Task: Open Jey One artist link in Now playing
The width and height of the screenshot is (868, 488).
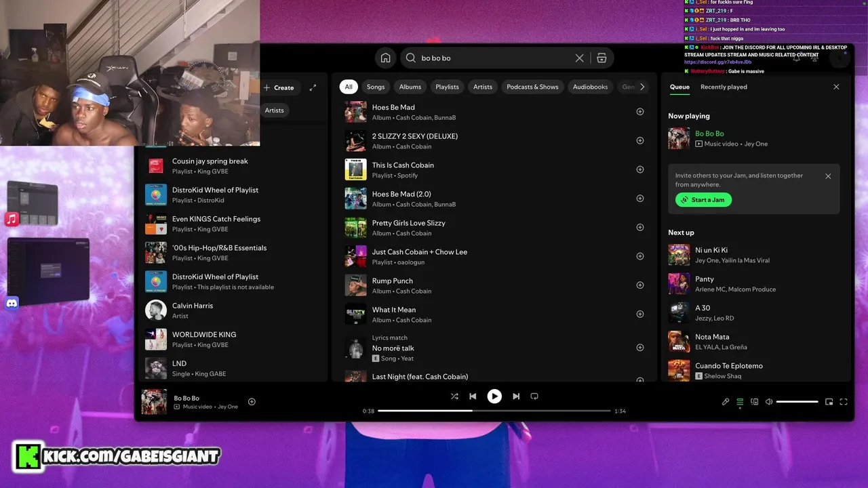Action: click(756, 144)
